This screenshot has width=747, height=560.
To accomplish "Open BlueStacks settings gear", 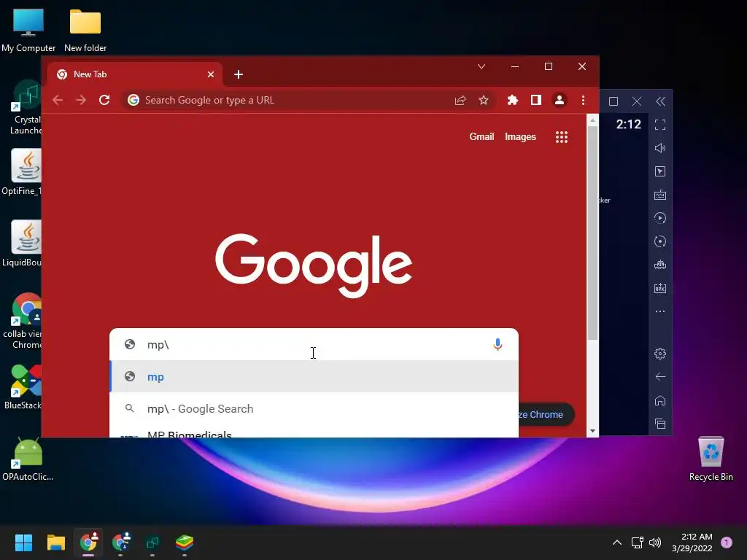I will tap(659, 354).
